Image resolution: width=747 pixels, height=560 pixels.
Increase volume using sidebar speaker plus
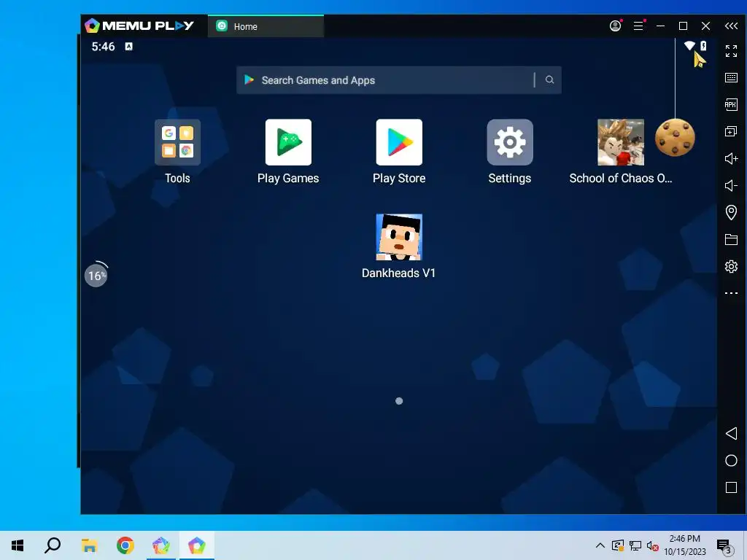731,158
